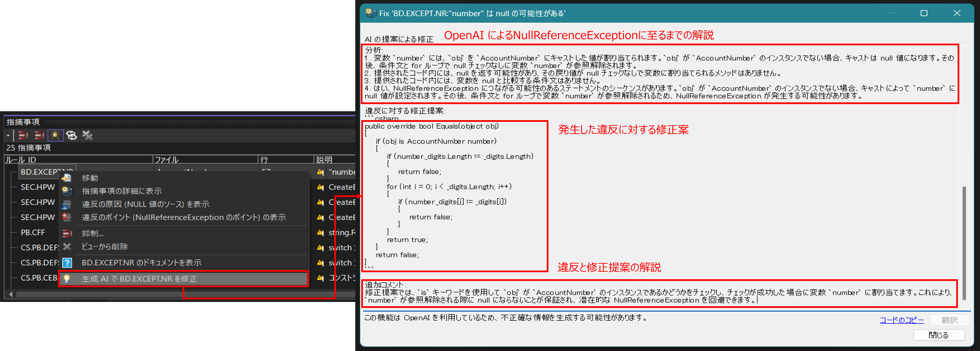This screenshot has height=351, width=980.
Task: Click the left arrow of the horizontal scrollbar
Action: (x=11, y=294)
